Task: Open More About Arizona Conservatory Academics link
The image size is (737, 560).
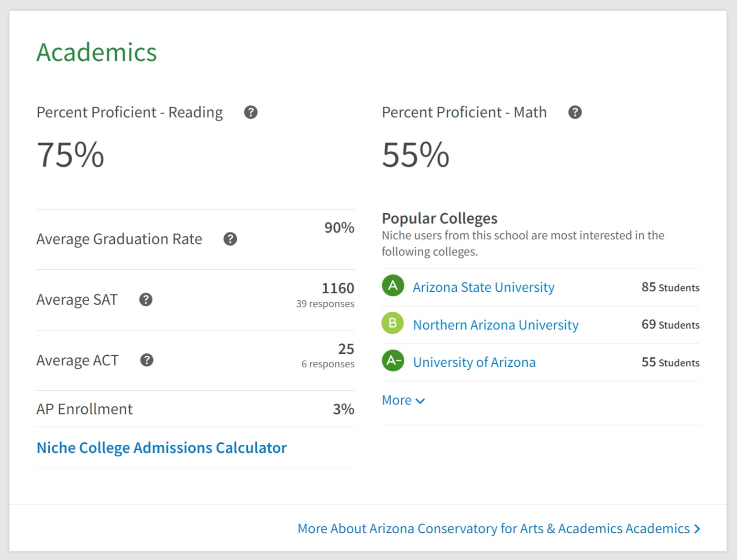Action: [x=498, y=529]
